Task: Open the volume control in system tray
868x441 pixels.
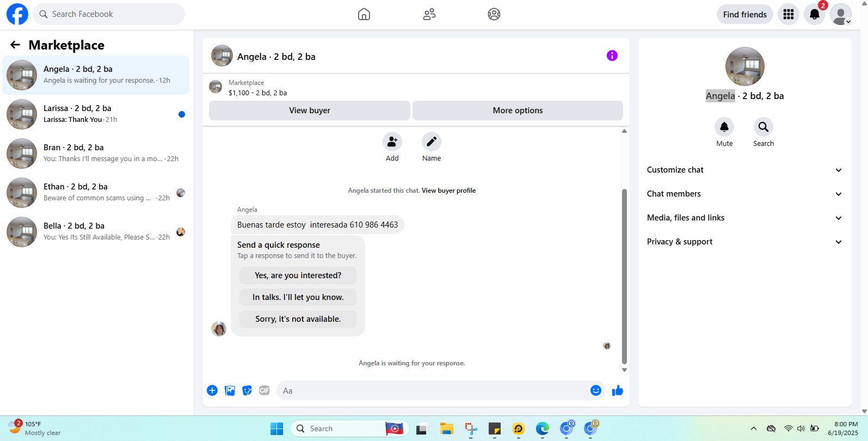Action: (x=801, y=428)
